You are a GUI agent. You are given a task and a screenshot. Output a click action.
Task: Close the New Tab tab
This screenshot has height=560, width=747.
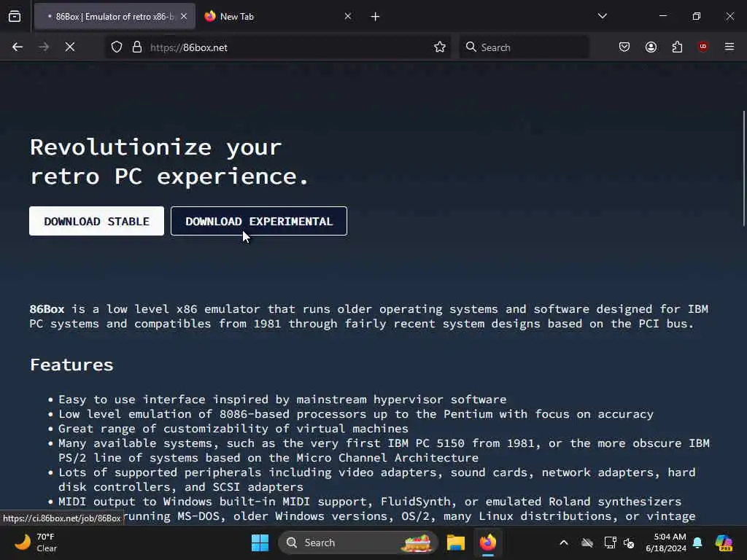348,17
